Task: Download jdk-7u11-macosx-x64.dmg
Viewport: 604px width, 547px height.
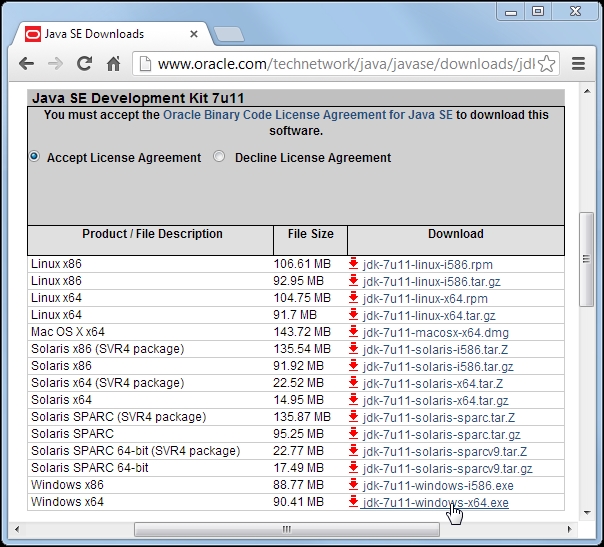Action: (436, 333)
